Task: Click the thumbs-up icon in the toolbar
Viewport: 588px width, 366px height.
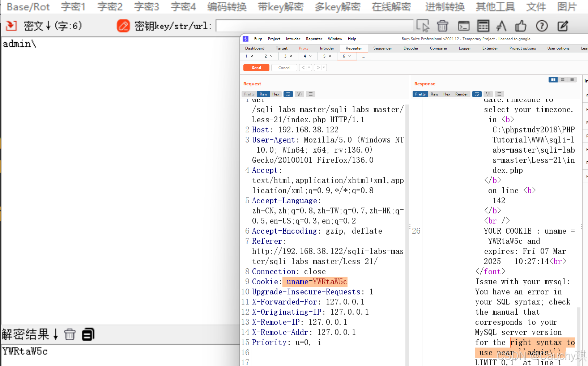Action: coord(521,26)
